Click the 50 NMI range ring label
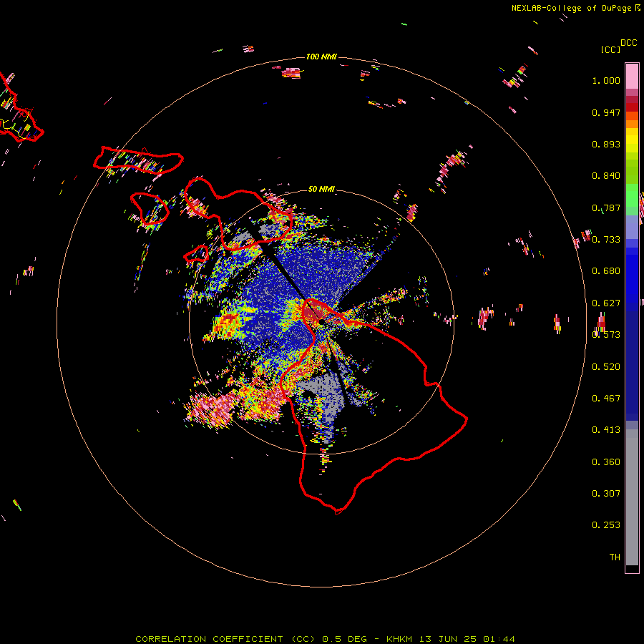Viewport: 644px width, 644px height. point(321,190)
